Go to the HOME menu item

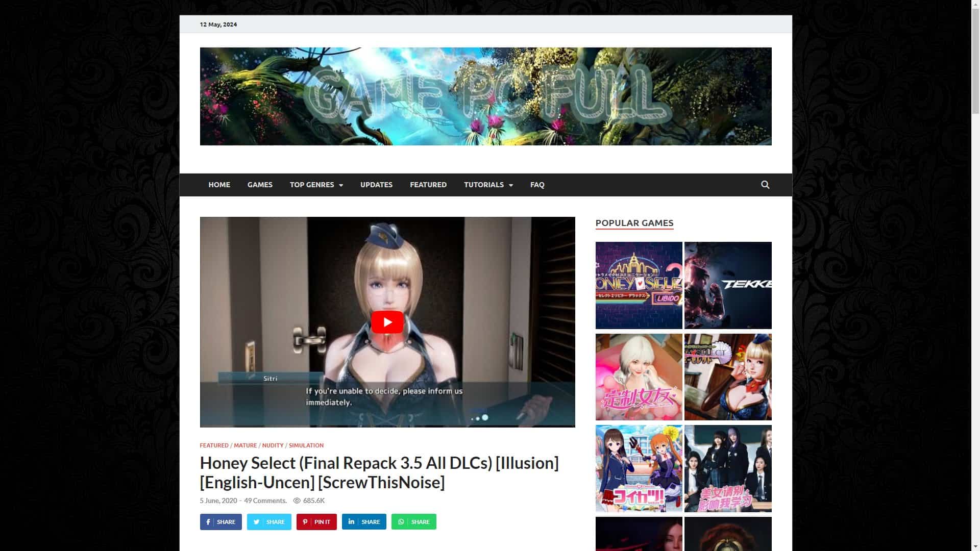219,185
